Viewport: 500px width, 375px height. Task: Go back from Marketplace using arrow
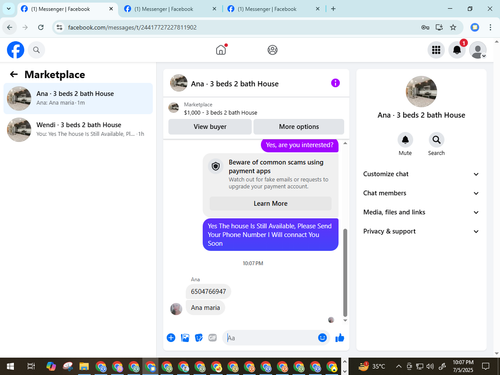click(x=14, y=74)
